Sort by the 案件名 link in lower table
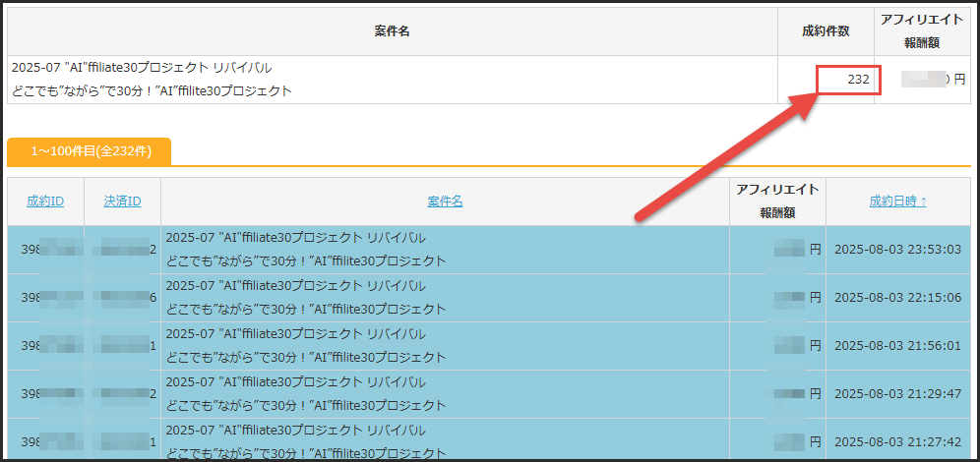The image size is (980, 462). coord(445,202)
